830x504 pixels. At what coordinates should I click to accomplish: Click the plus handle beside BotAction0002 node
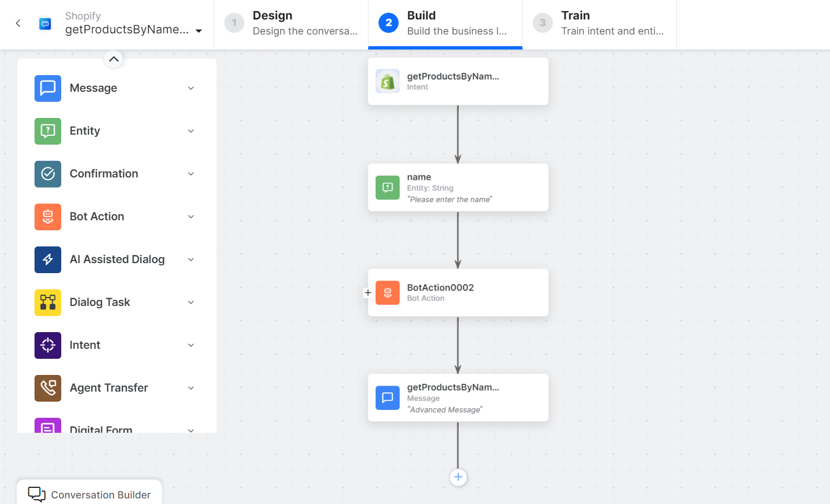coord(368,293)
